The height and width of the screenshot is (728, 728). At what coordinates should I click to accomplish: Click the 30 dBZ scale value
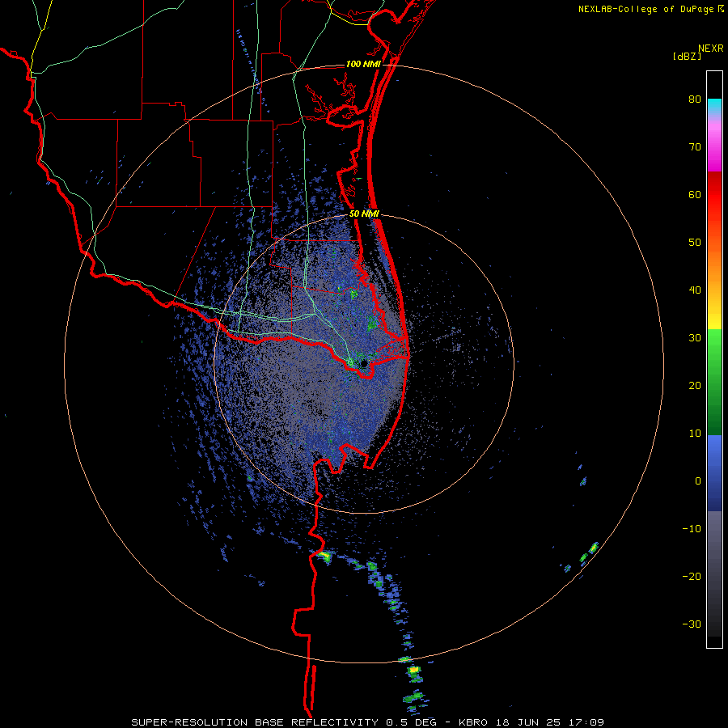[x=695, y=337]
